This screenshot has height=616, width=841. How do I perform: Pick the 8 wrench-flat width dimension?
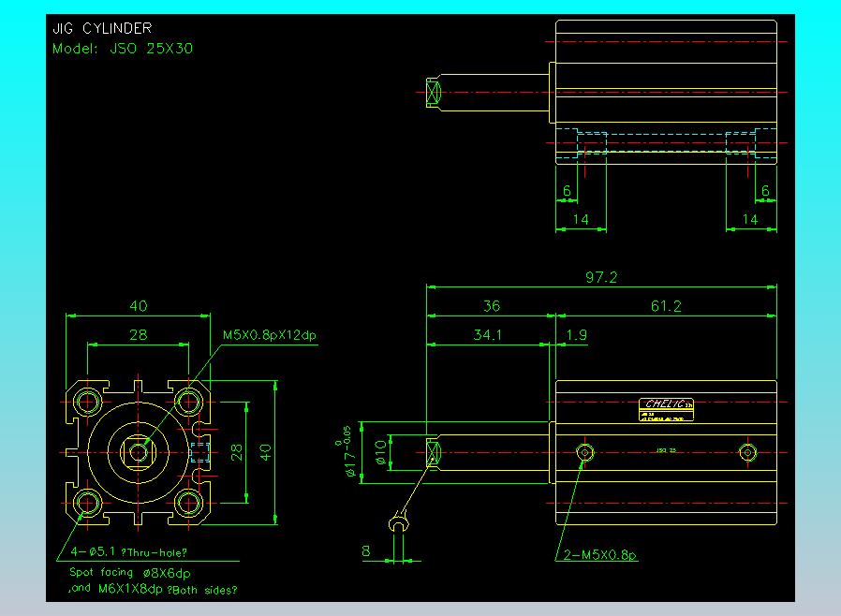(x=366, y=552)
